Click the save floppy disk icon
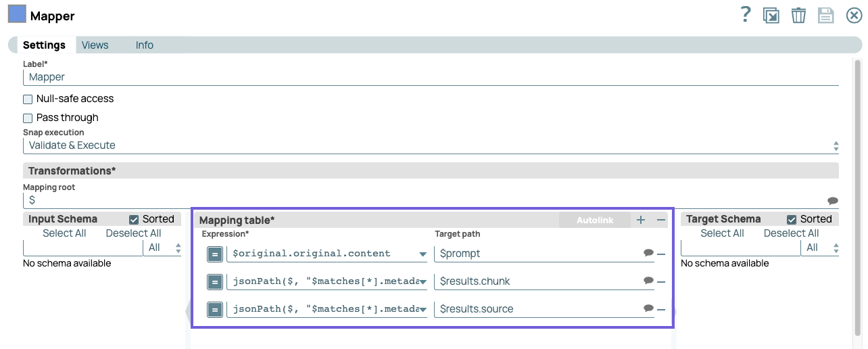This screenshot has width=868, height=349. 825,16
